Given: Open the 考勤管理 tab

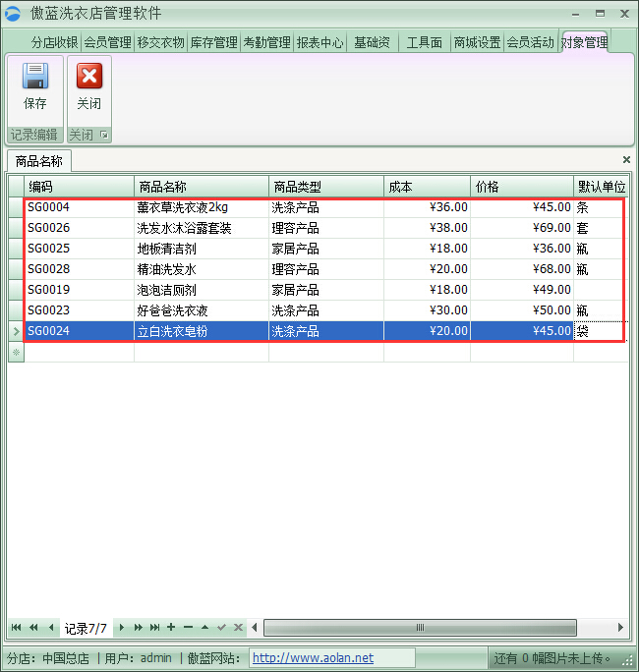Looking at the screenshot, I should pyautogui.click(x=267, y=42).
